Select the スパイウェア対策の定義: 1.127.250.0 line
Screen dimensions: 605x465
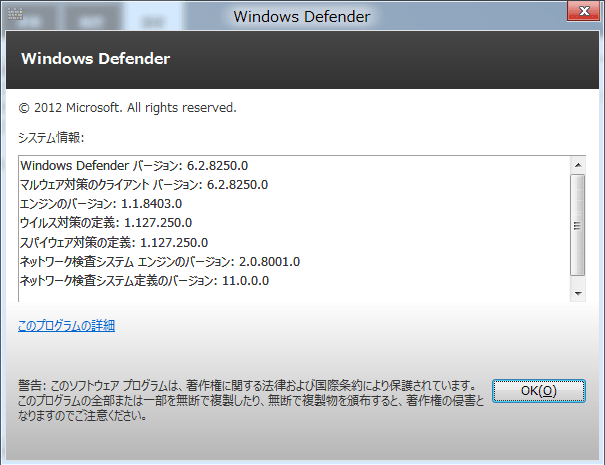point(114,242)
